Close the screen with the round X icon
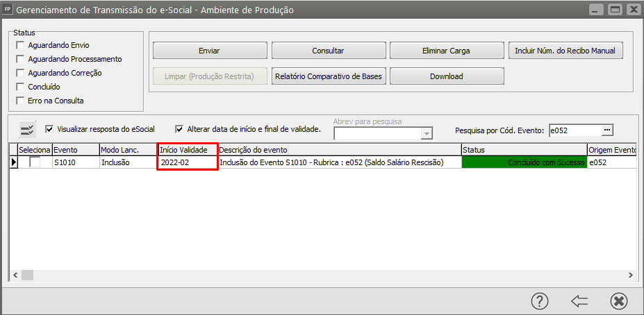This screenshot has width=644, height=315. [x=618, y=301]
